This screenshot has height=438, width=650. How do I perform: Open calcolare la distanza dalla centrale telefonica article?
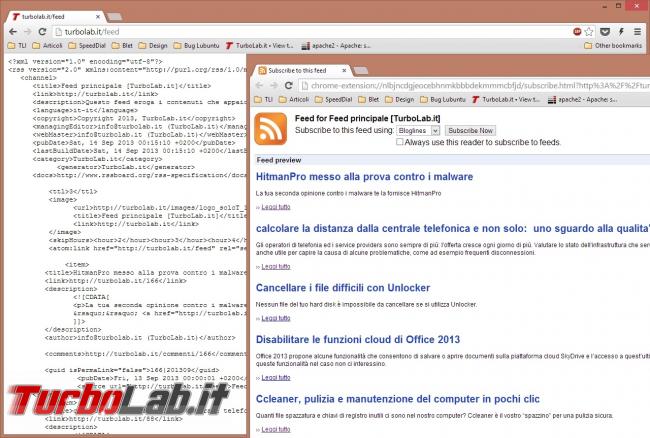453,228
